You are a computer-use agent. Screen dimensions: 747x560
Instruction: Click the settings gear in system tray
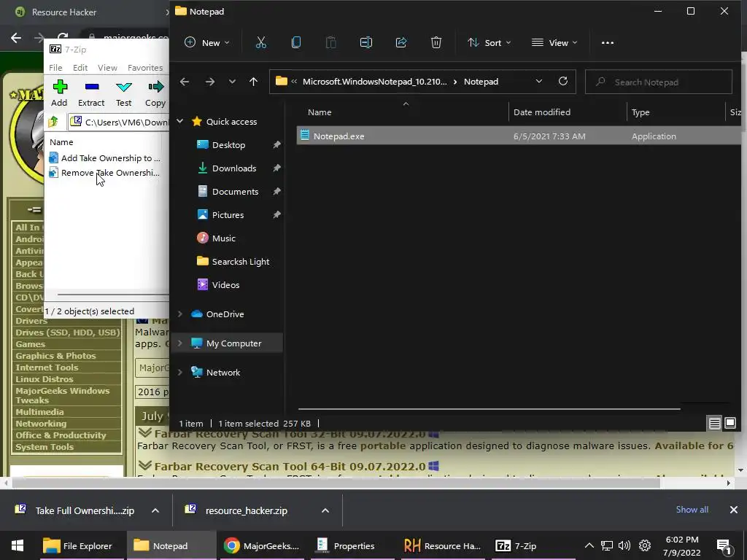pyautogui.click(x=645, y=545)
